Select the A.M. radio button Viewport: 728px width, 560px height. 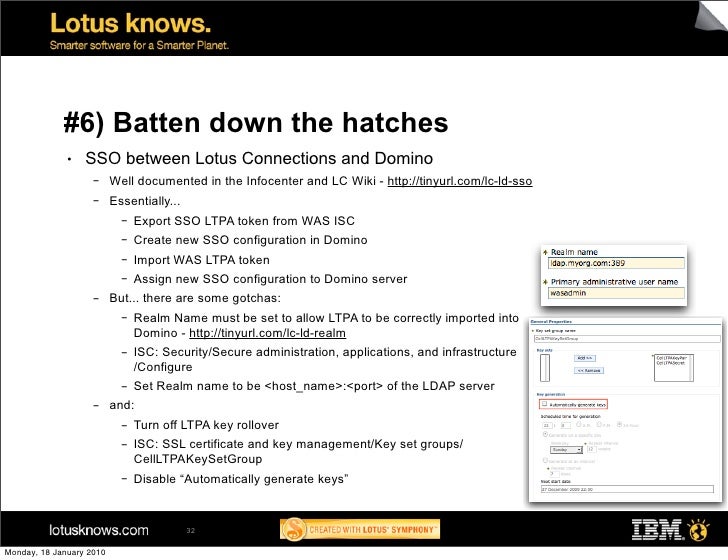pyautogui.click(x=578, y=424)
